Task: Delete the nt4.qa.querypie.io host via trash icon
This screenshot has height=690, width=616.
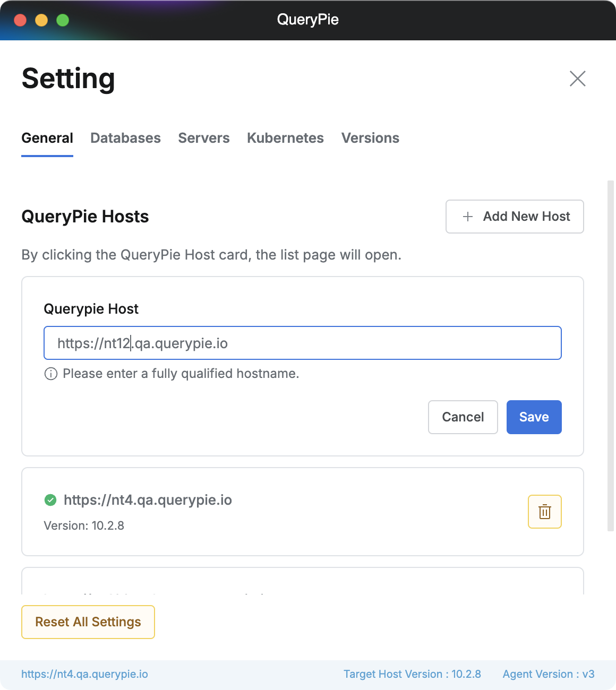Action: click(544, 512)
